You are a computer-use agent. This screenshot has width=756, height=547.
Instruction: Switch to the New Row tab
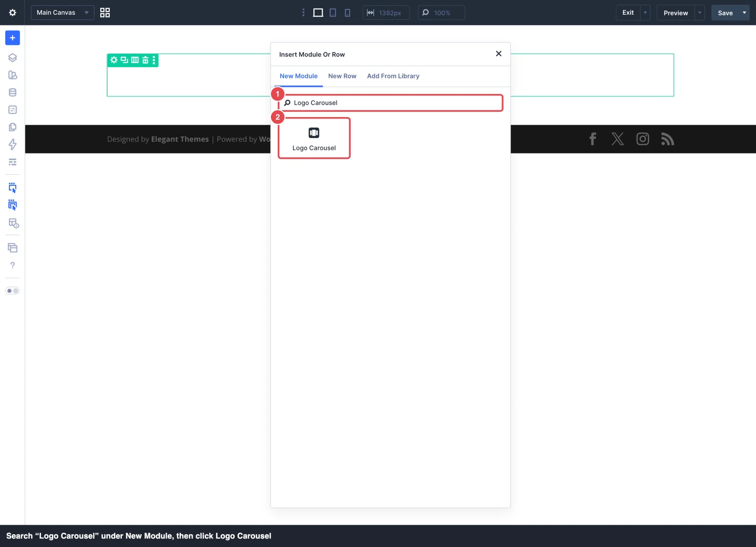(342, 76)
